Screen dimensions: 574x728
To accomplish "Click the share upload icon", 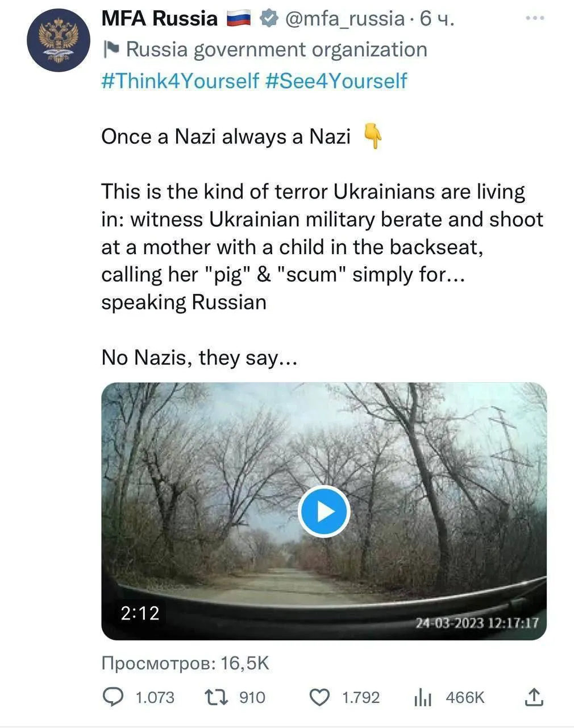I will [534, 697].
